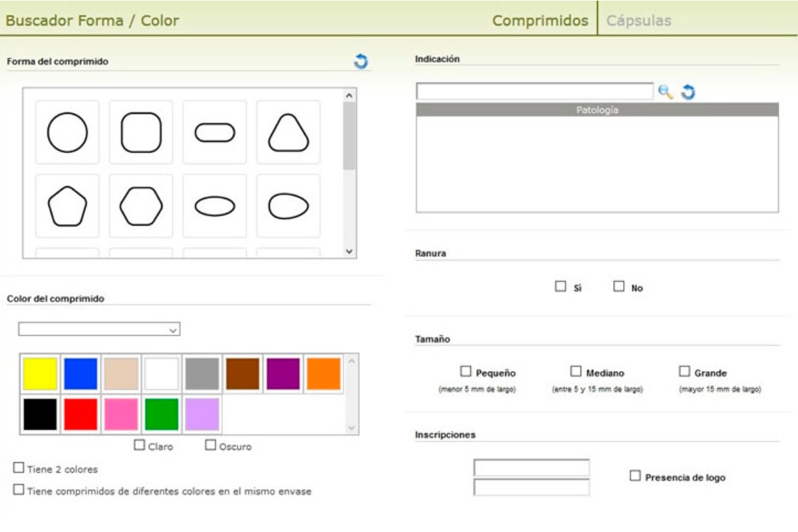Screen dimensions: 798x532
Task: Click the color palette scroll down arrow
Action: click(x=352, y=428)
